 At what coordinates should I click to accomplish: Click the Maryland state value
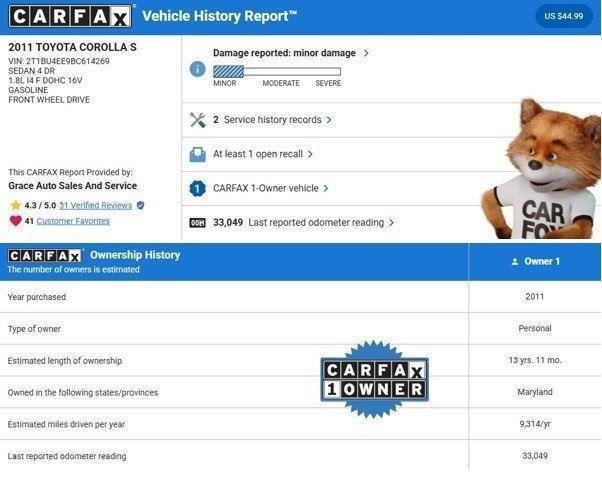click(x=535, y=392)
